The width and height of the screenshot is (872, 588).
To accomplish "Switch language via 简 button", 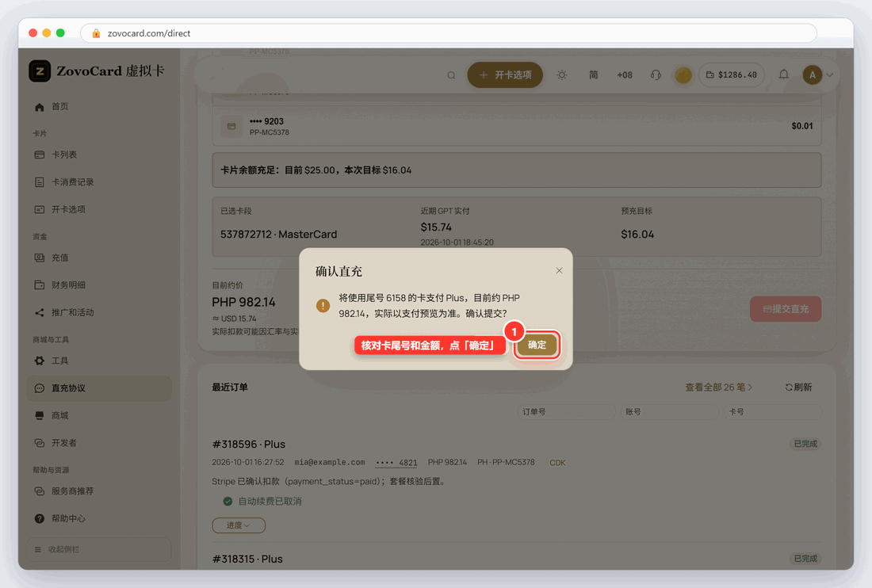I will (x=594, y=75).
